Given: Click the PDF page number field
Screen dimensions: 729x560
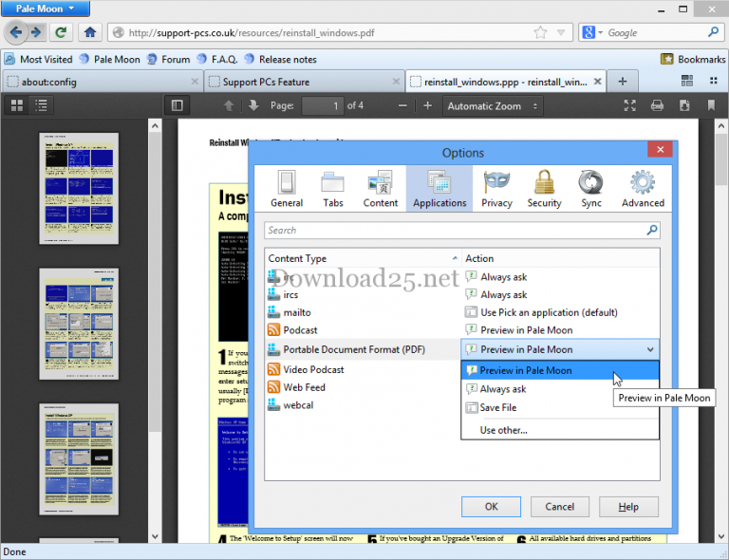Looking at the screenshot, I should point(322,106).
